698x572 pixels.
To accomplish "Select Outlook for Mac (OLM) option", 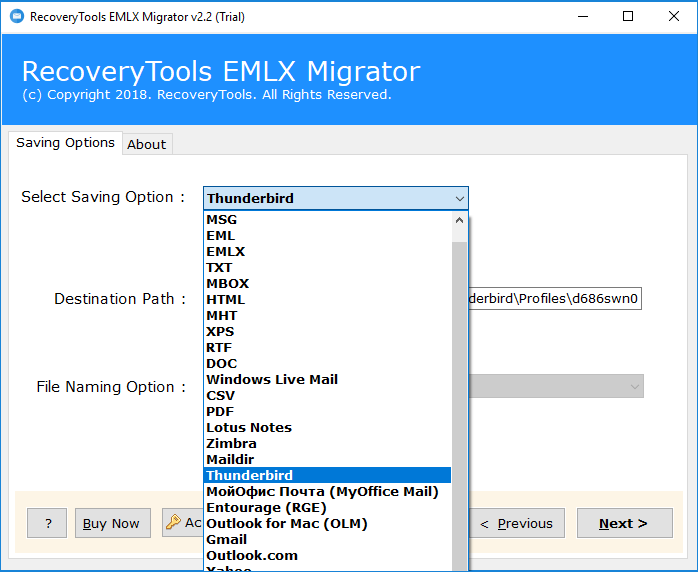I will [x=328, y=524].
